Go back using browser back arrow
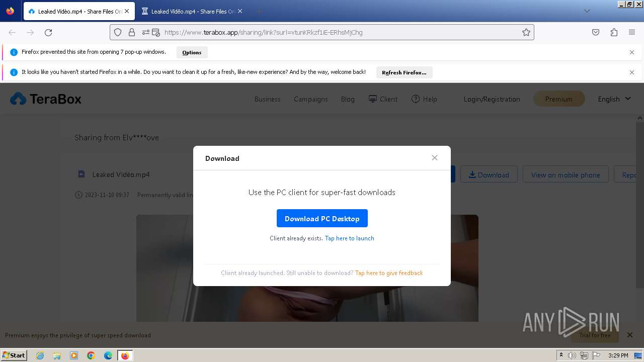 click(x=12, y=32)
